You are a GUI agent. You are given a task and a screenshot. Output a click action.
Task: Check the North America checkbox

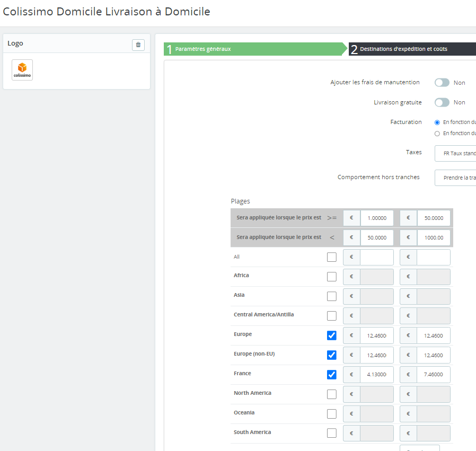pos(331,394)
